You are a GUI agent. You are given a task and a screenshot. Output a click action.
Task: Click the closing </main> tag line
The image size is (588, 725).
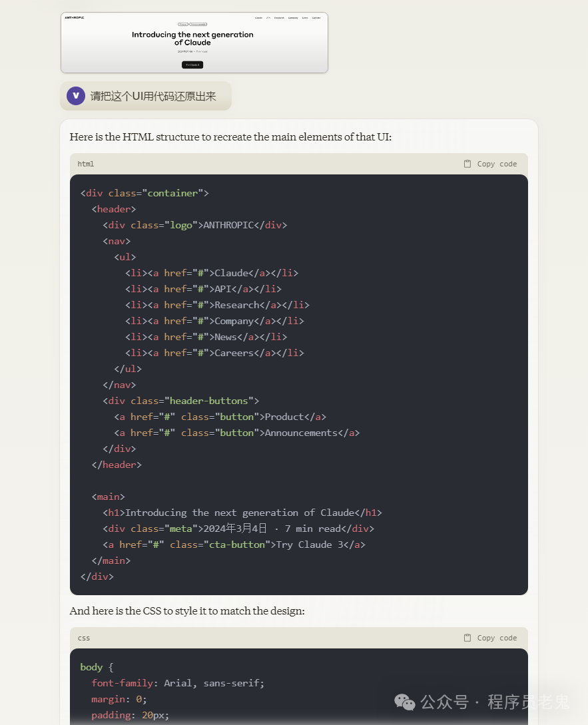(111, 561)
